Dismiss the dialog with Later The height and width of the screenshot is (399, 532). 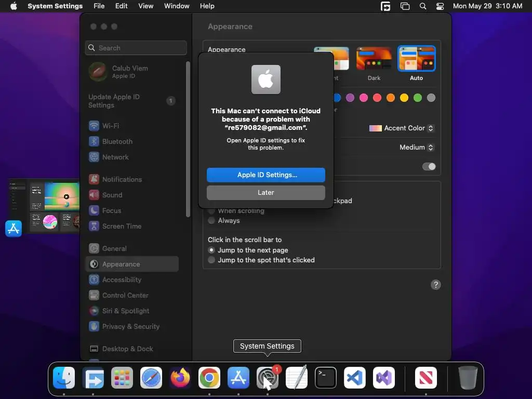coord(265,192)
